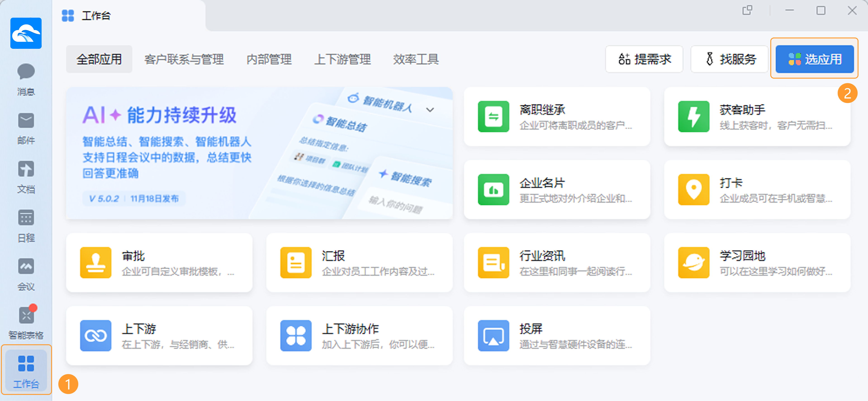
Task: Select the 内部管理 tab
Action: (x=269, y=59)
